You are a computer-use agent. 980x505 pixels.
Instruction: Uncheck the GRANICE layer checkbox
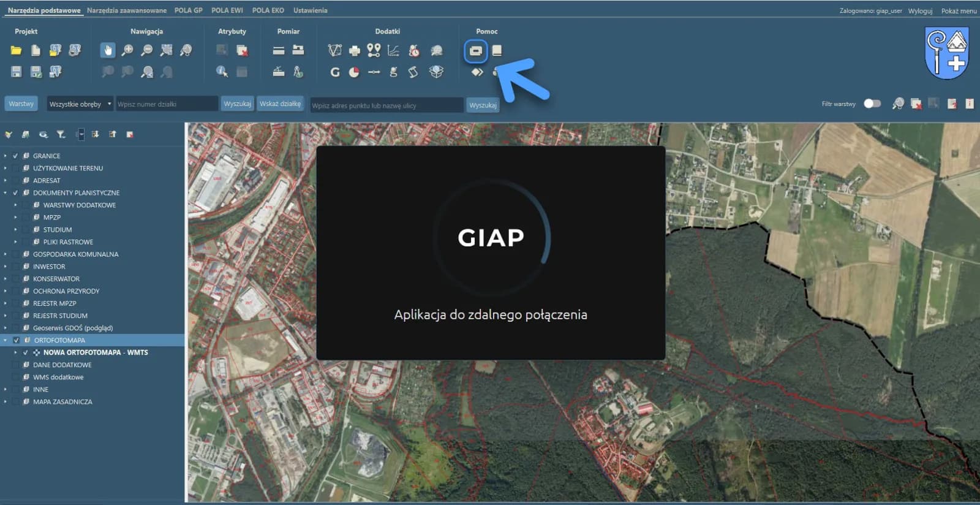pyautogui.click(x=16, y=156)
